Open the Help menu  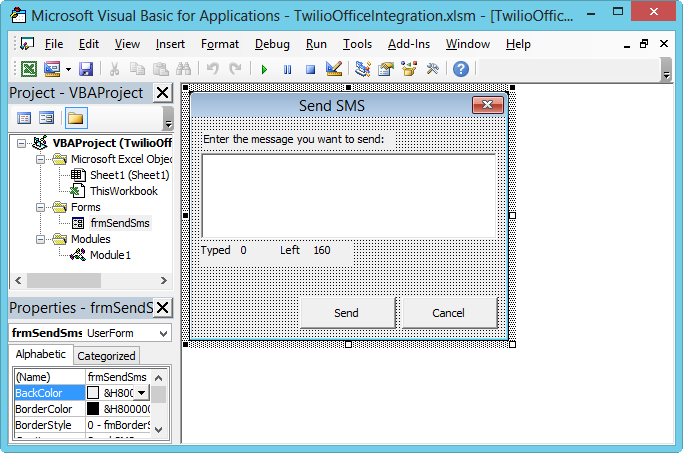[518, 44]
